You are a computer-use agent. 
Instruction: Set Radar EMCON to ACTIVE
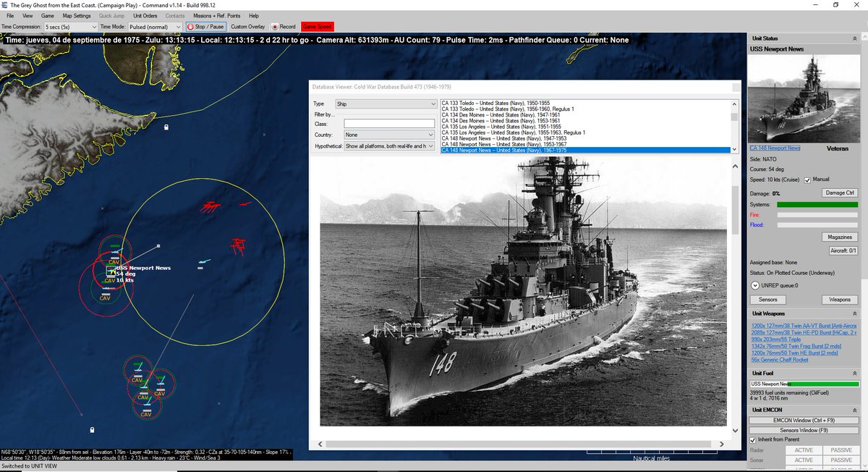pos(804,450)
